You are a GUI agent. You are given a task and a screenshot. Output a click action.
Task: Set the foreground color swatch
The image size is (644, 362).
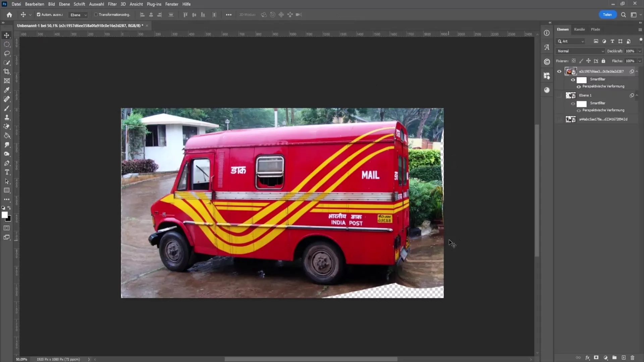point(4,215)
